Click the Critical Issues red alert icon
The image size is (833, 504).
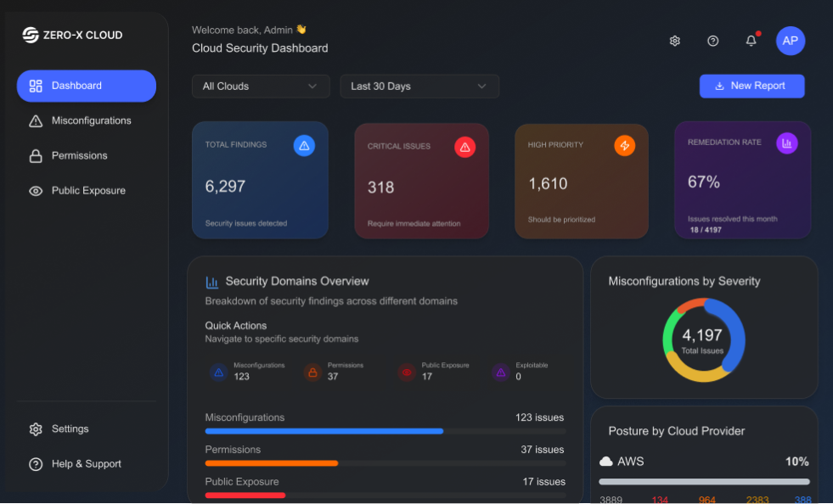(464, 148)
